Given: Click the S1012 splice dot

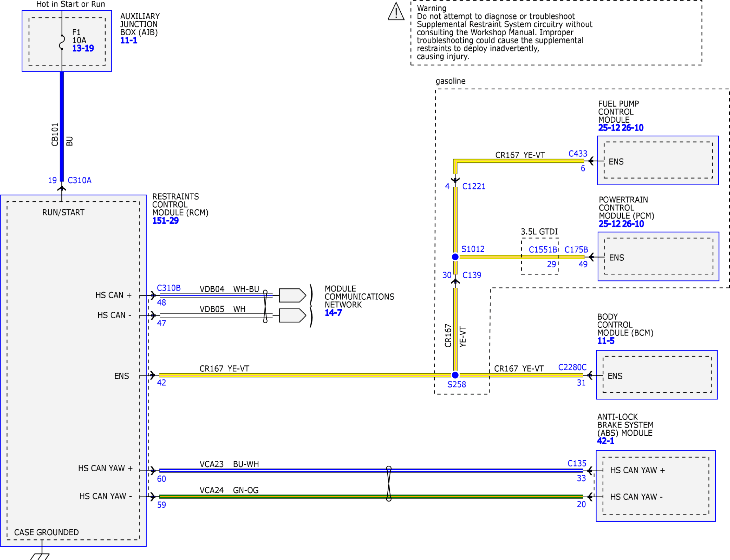Looking at the screenshot, I should coord(455,257).
